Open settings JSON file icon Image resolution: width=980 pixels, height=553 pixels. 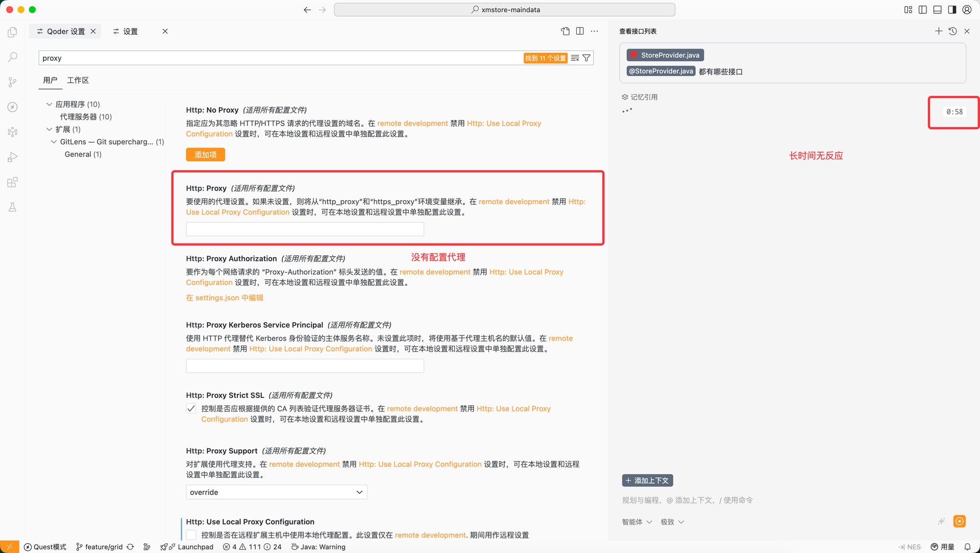click(565, 31)
